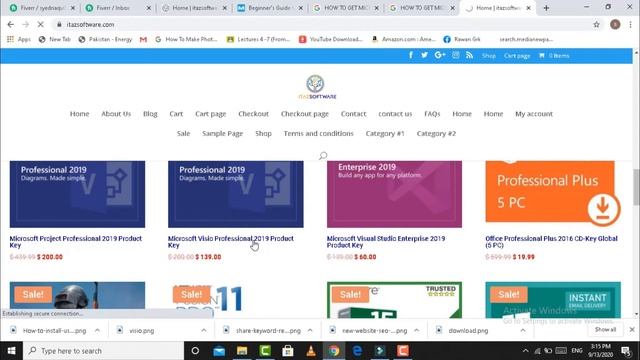This screenshot has width=640, height=360.
Task: Open Microsoft Store on taskbar
Action: click(x=288, y=351)
